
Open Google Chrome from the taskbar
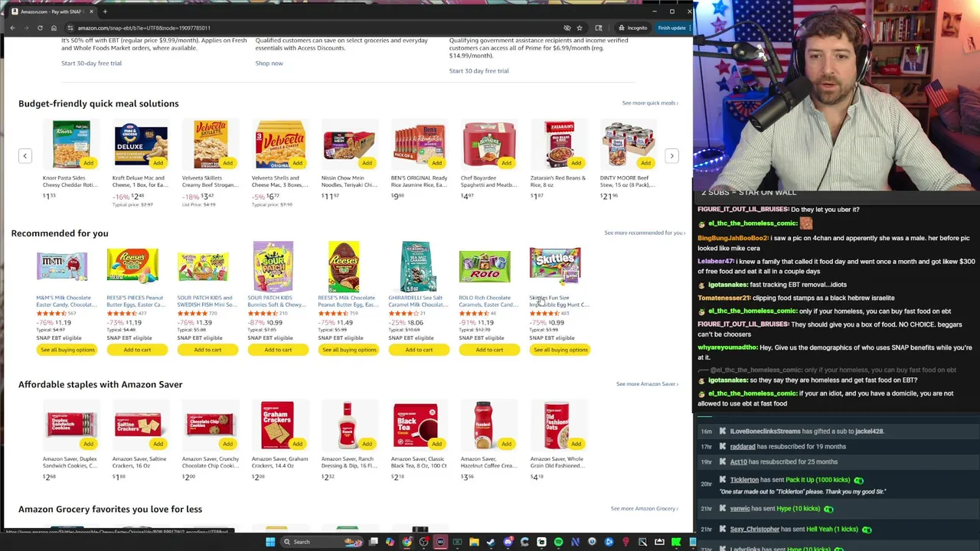(407, 542)
